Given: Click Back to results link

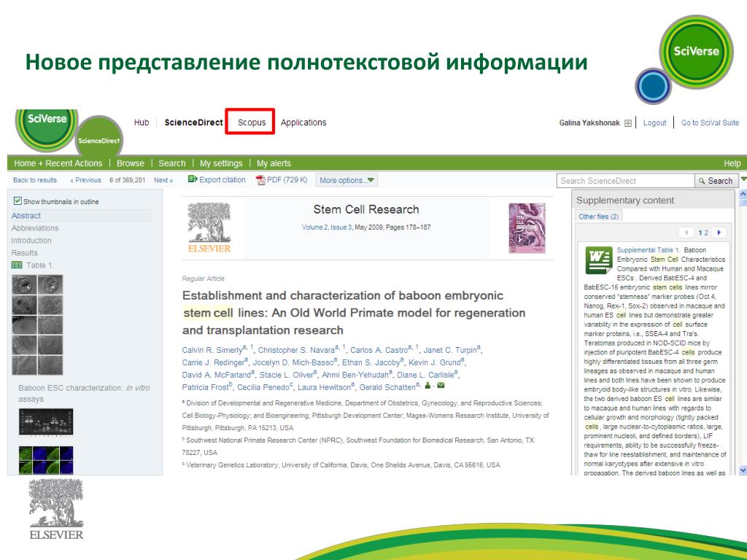Looking at the screenshot, I should (35, 180).
